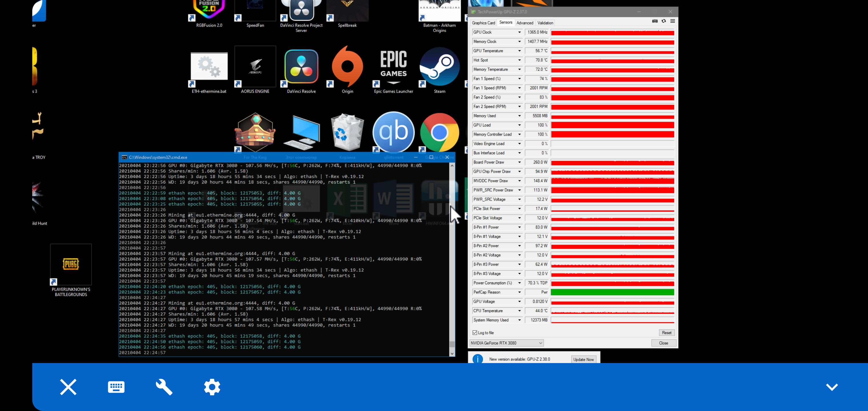The image size is (868, 411).
Task: Click the remote keyboard icon in the blue bar
Action: coord(116,387)
